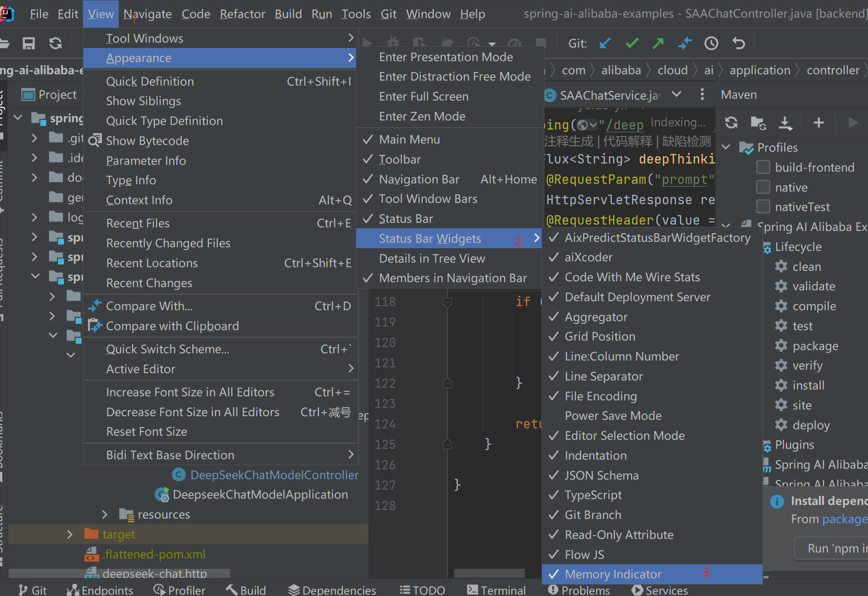
Task: Select the .flattened-pom.xml file
Action: 154,554
